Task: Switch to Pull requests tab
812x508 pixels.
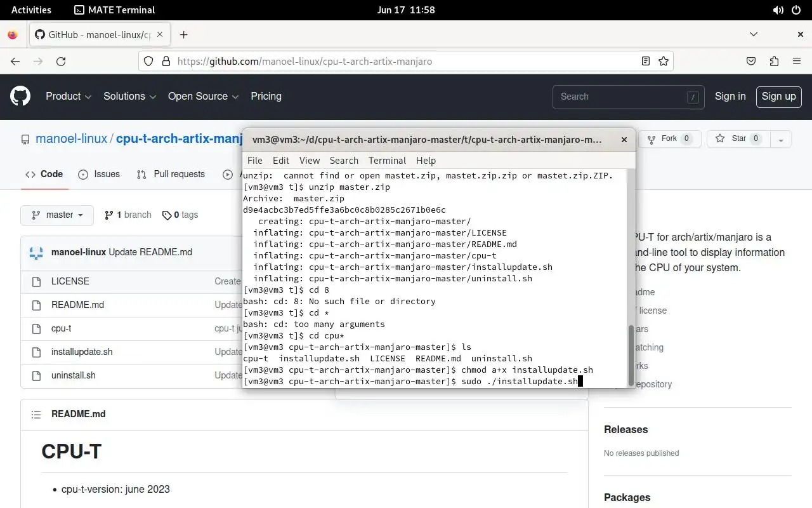Action: tap(171, 174)
